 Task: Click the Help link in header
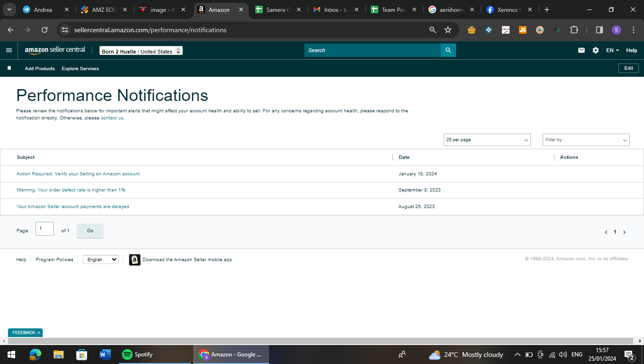[632, 50]
